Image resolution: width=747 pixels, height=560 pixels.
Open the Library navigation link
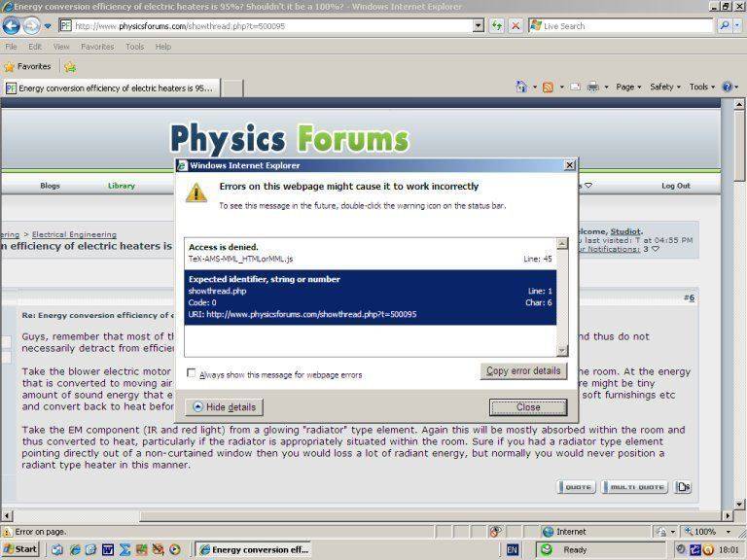pyautogui.click(x=122, y=186)
